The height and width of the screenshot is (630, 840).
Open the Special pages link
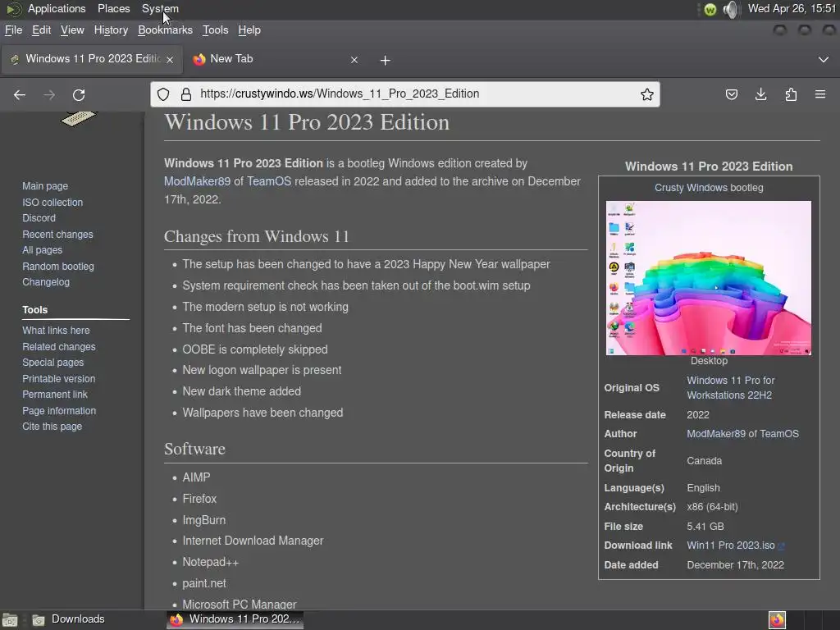click(x=52, y=362)
